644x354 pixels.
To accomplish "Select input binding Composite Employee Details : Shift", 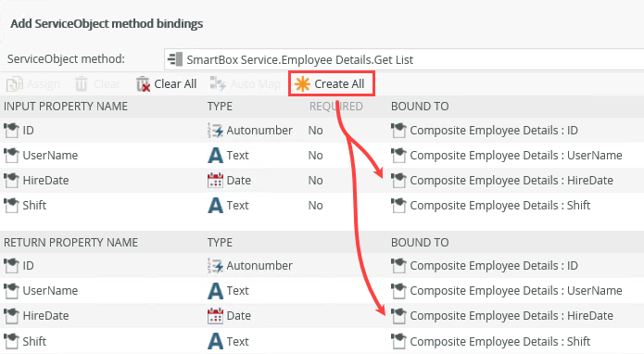I will pyautogui.click(x=499, y=206).
